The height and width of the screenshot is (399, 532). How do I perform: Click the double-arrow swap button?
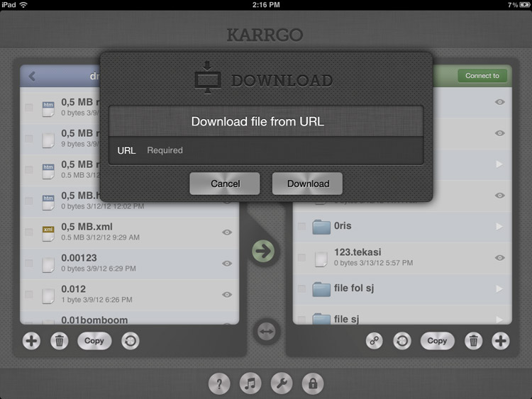tap(266, 332)
